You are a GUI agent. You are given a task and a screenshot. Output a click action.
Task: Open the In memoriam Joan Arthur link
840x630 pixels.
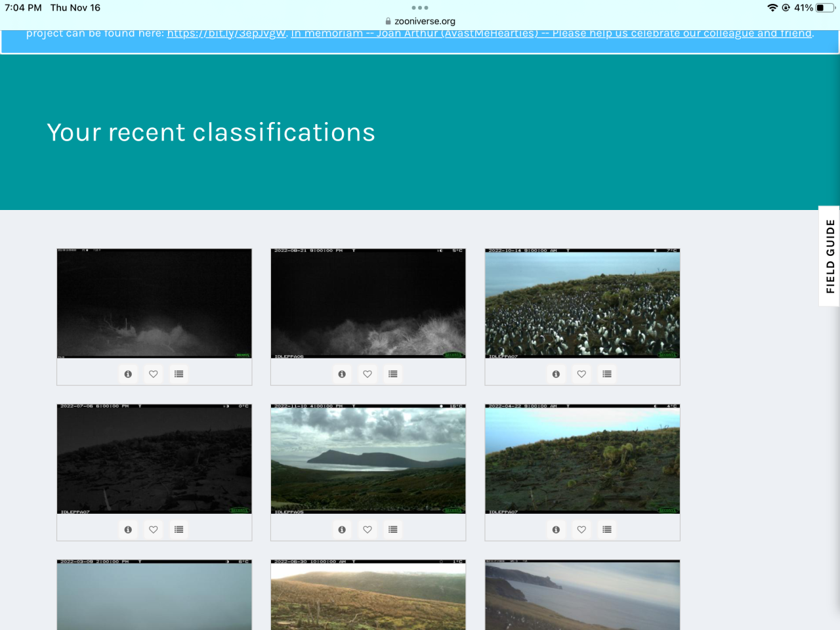point(552,33)
